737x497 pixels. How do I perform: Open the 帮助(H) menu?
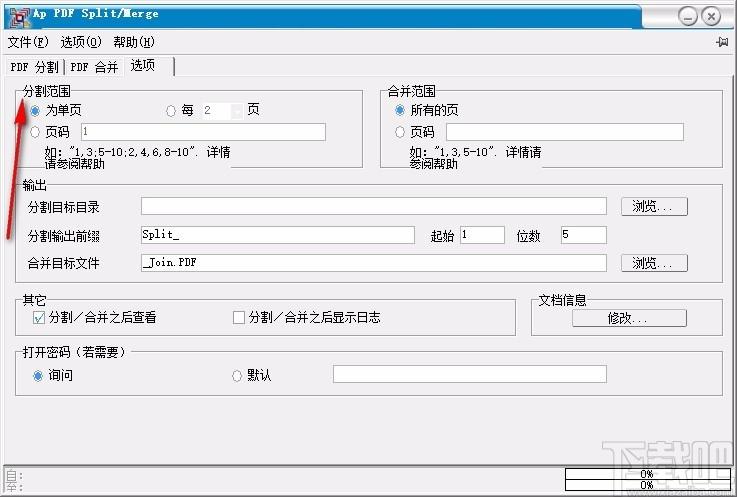click(x=134, y=42)
